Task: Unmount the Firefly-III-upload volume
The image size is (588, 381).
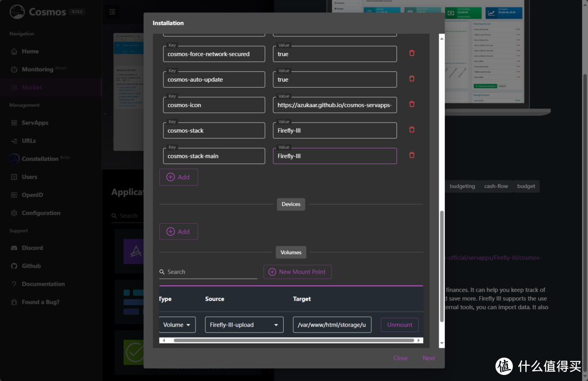Action: 400,325
